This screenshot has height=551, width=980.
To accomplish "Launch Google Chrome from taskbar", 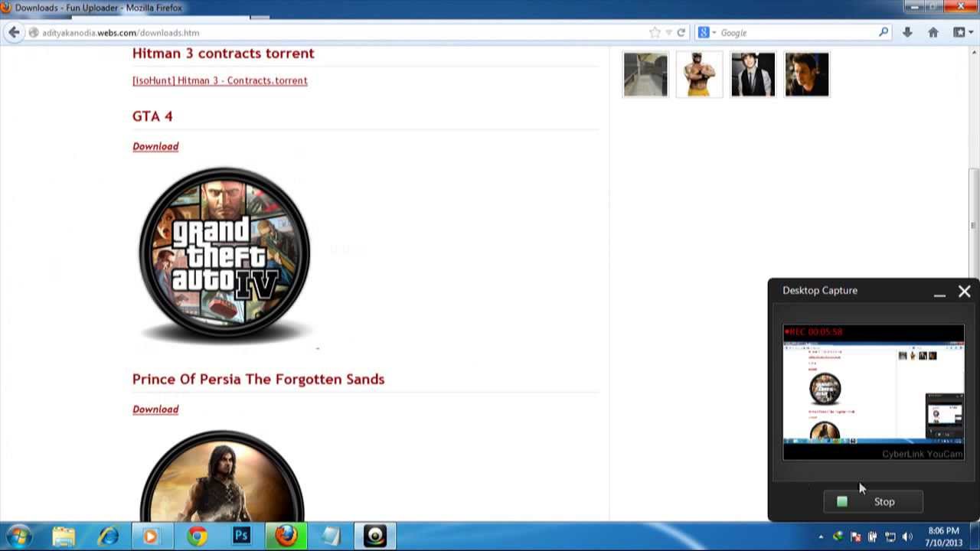I will 198,536.
